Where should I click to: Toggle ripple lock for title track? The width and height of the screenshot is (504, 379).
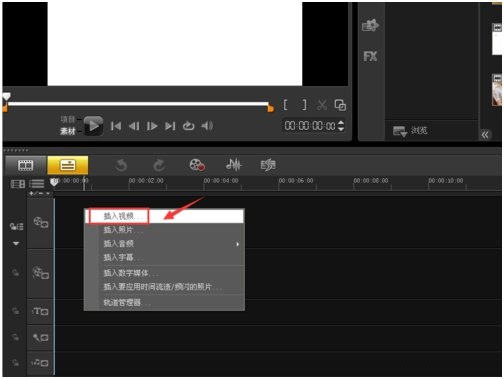15,311
